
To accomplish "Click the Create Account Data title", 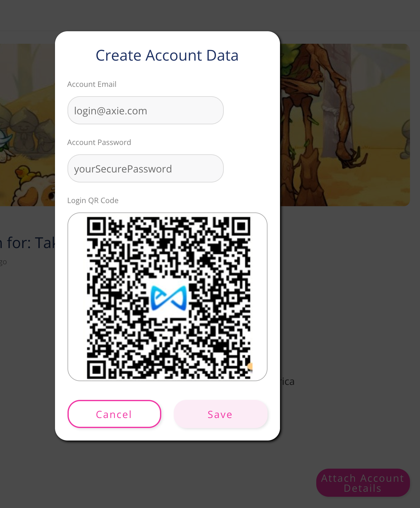I will coord(167,55).
